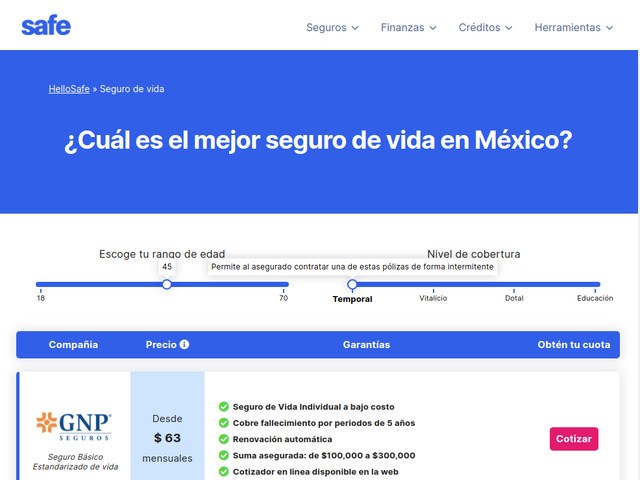This screenshot has width=640, height=480.
Task: Open the Finanzas menu
Action: [x=409, y=27]
